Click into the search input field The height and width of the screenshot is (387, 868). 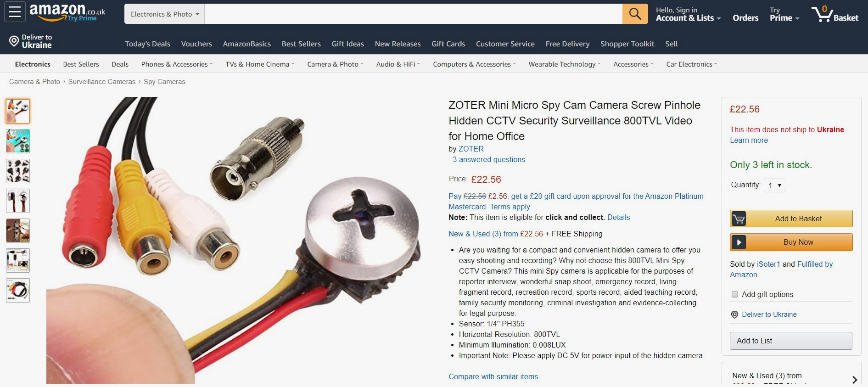click(x=413, y=14)
